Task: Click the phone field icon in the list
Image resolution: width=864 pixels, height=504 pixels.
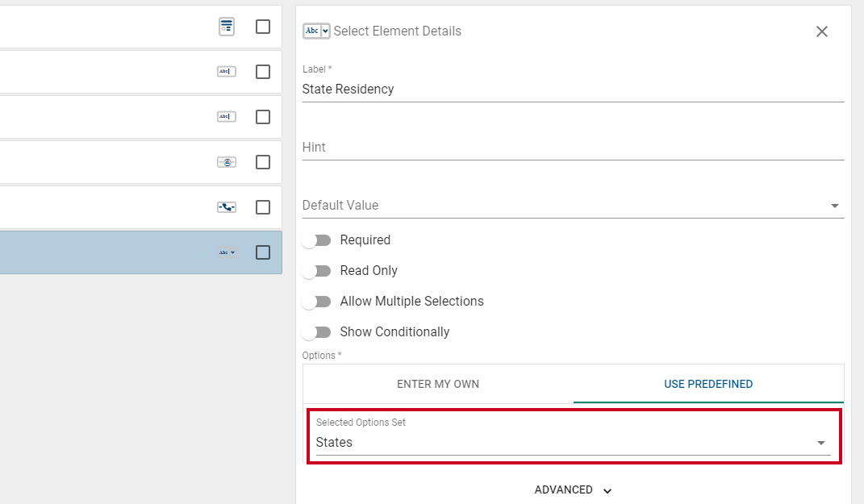Action: point(227,207)
